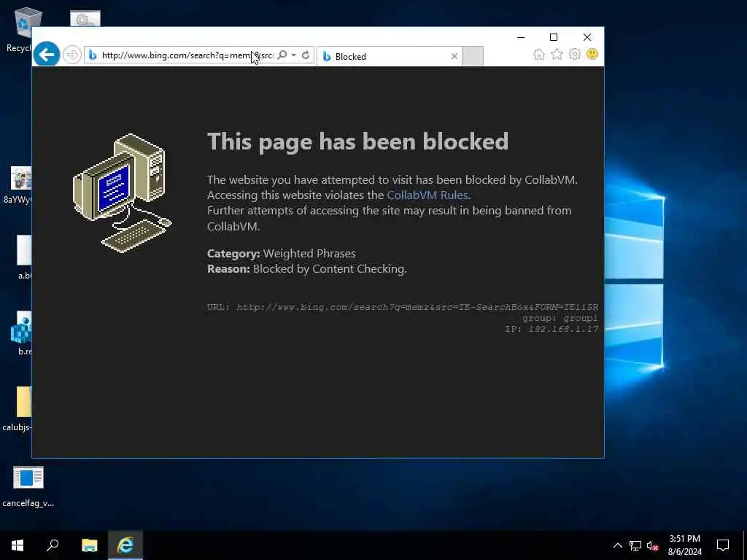Minimize the Internet Explorer window
The height and width of the screenshot is (560, 747).
click(x=521, y=37)
